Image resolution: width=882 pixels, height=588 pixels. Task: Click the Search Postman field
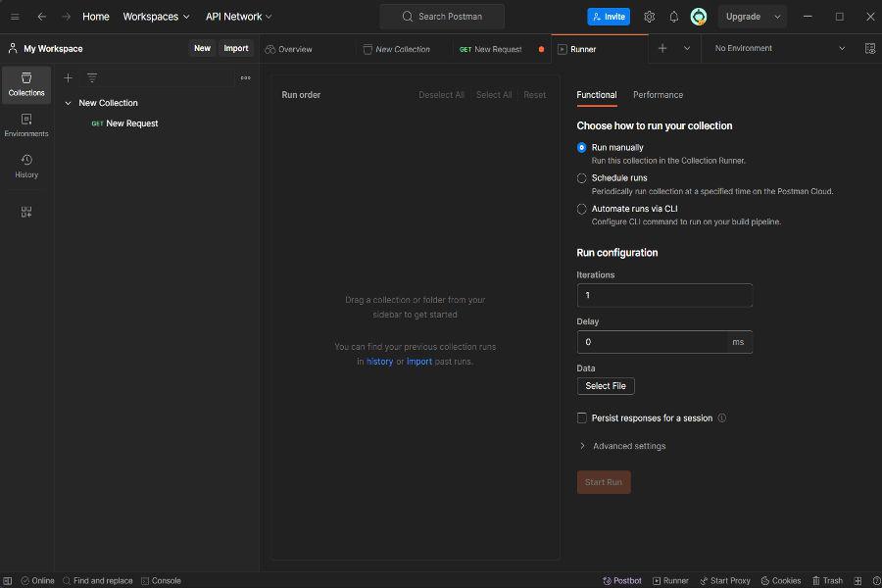[442, 17]
